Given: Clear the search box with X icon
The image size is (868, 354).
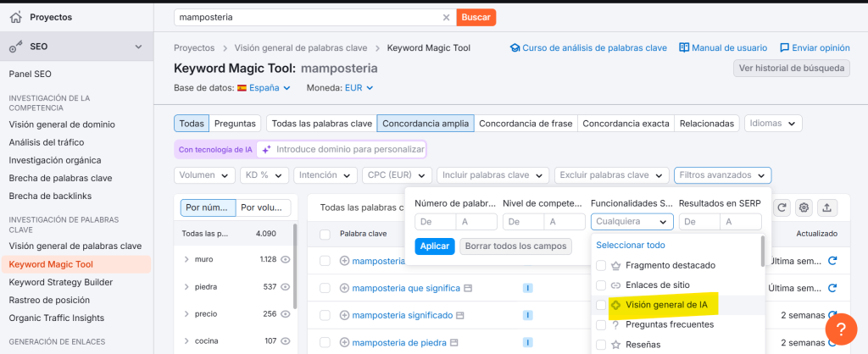Looking at the screenshot, I should [447, 17].
